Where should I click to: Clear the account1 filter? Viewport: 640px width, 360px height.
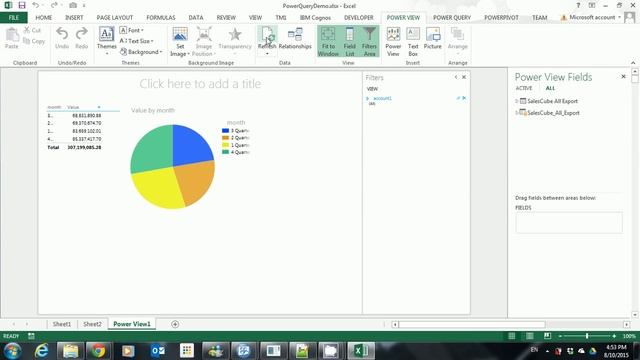(458, 98)
